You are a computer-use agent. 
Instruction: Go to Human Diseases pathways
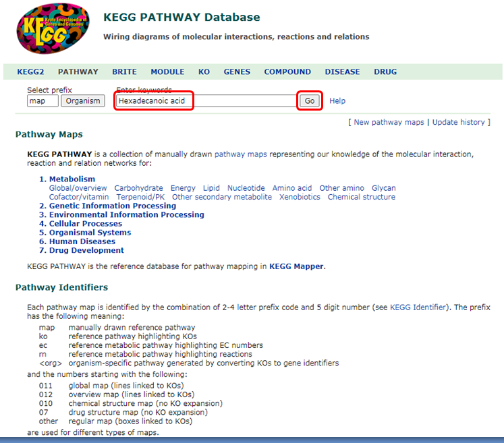pos(82,241)
